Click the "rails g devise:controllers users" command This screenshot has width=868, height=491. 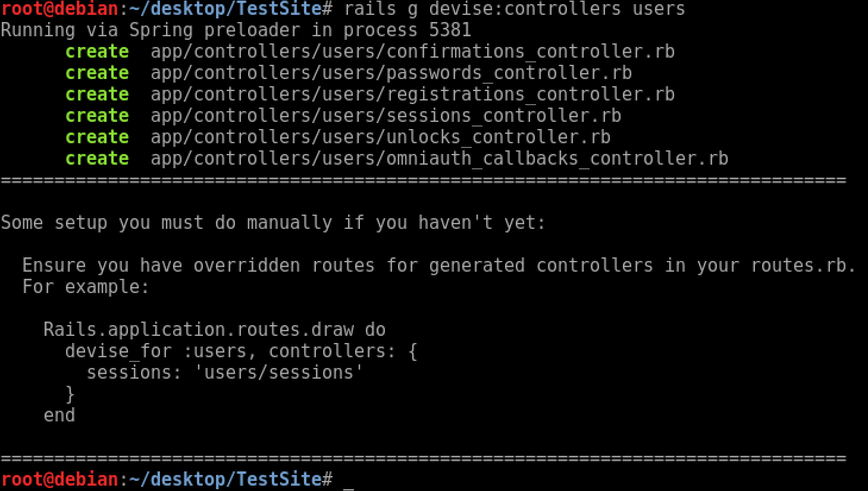point(514,9)
